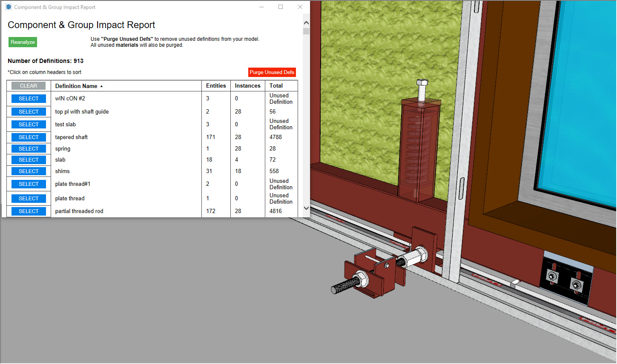Close the Component & Group Impact Report dialog
This screenshot has width=617, height=364.
[x=300, y=7]
